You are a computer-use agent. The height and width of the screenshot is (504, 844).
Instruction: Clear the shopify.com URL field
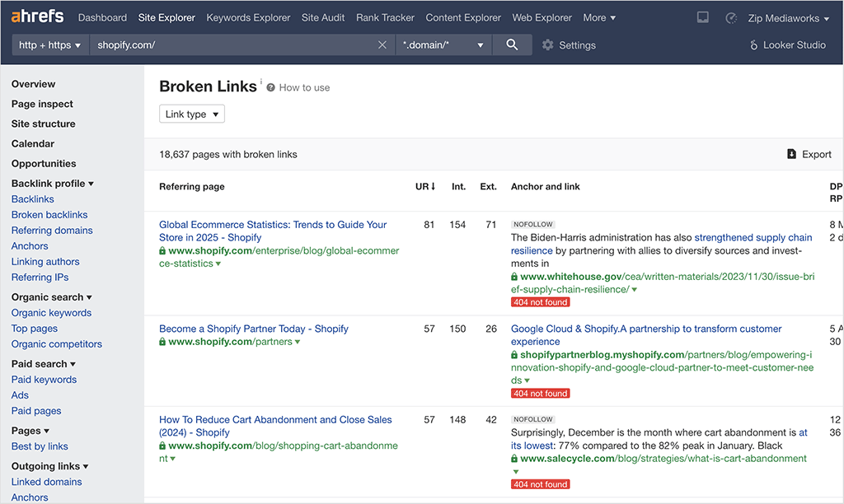(382, 45)
